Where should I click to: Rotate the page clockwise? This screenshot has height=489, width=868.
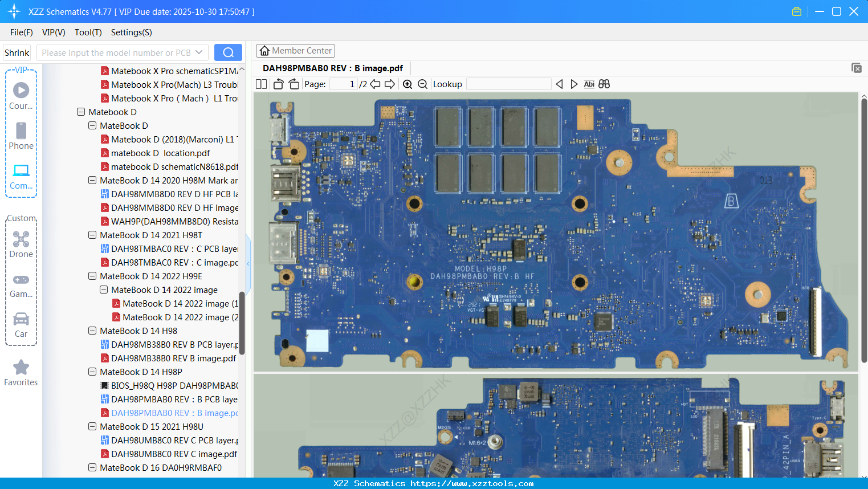coord(294,84)
